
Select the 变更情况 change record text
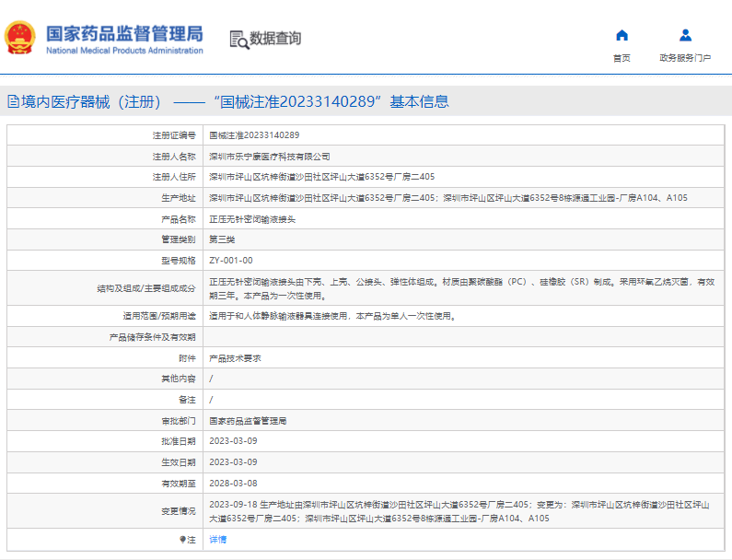pos(459,511)
